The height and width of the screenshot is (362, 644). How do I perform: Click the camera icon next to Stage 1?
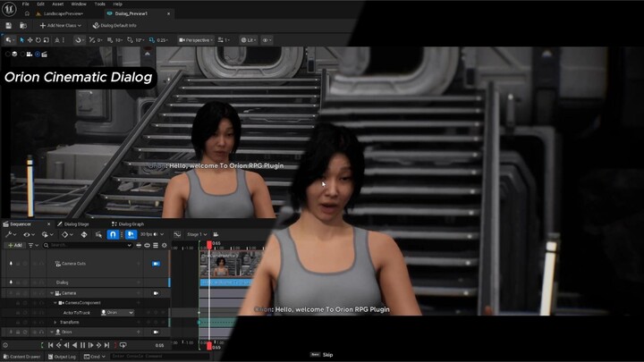pyautogui.click(x=216, y=234)
